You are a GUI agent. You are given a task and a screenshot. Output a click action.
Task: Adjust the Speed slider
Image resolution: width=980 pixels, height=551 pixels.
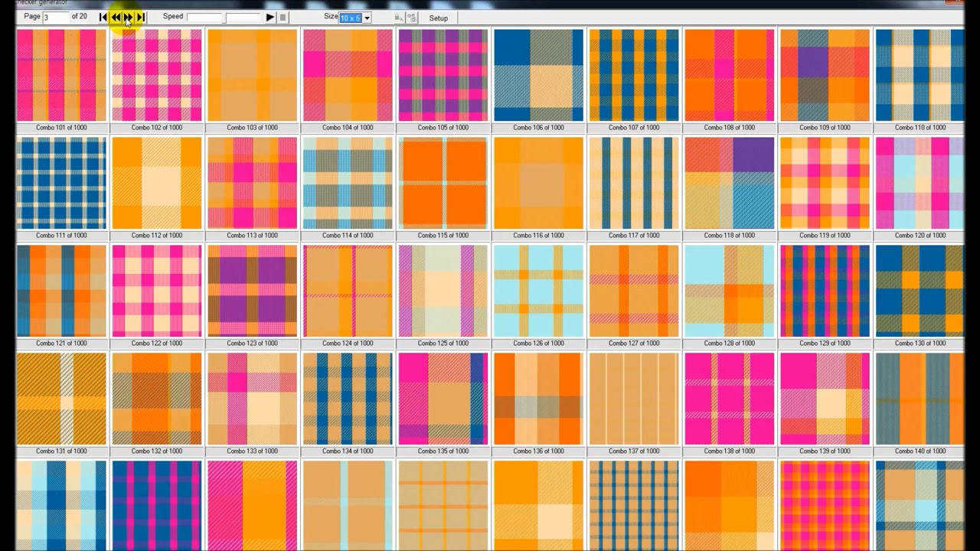pyautogui.click(x=224, y=18)
